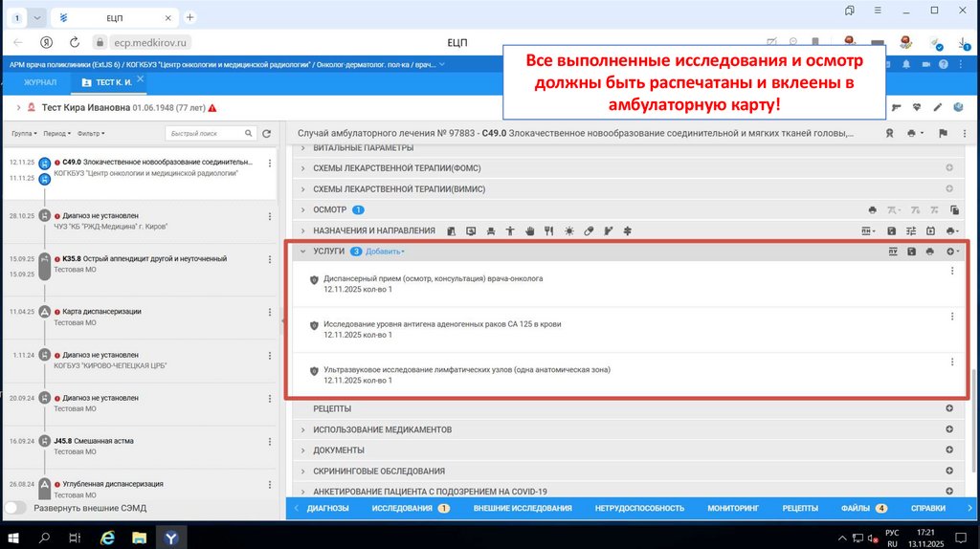Screen dimensions: 980x549
Task: Expand СКРИНИНГОВЫЕ ОБСЛЕДОВАНИЯ section
Action: [303, 471]
